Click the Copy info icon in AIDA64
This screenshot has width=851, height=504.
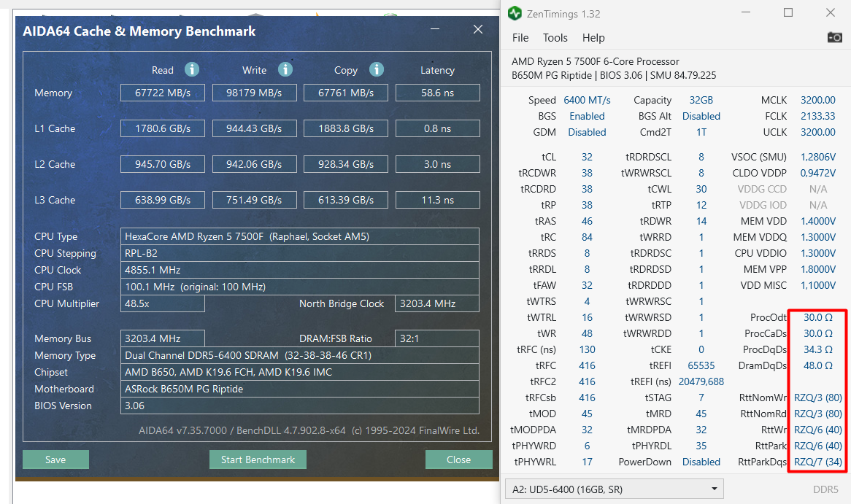pos(377,69)
